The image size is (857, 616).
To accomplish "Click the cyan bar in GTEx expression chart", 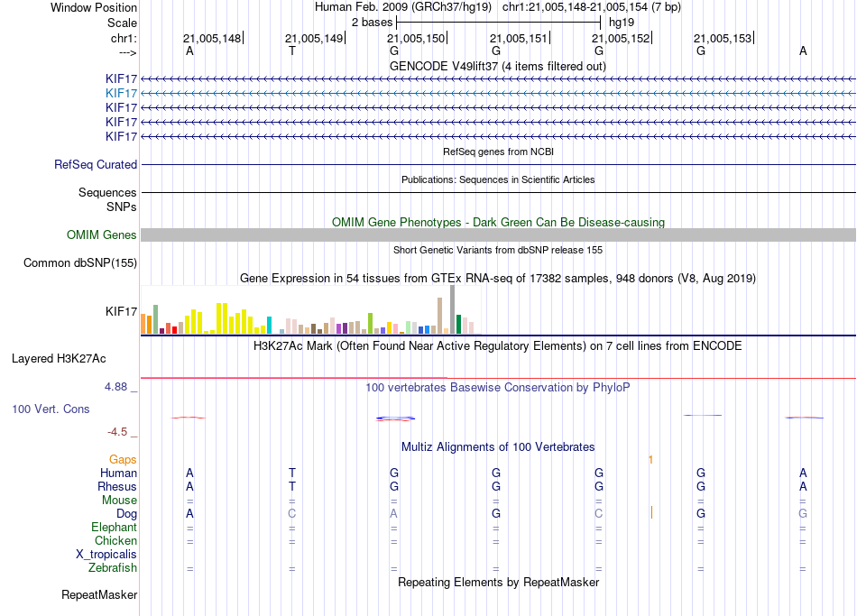I will click(269, 326).
